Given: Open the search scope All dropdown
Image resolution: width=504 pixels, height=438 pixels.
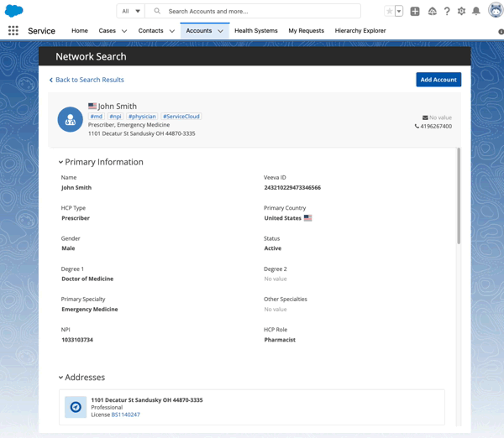Looking at the screenshot, I should [x=131, y=12].
